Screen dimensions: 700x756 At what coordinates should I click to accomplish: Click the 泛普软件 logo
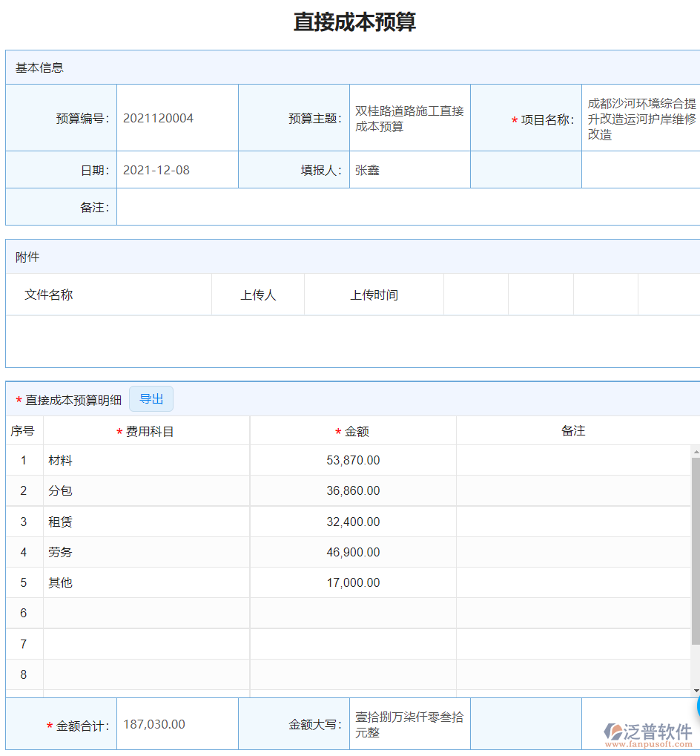coord(657,730)
